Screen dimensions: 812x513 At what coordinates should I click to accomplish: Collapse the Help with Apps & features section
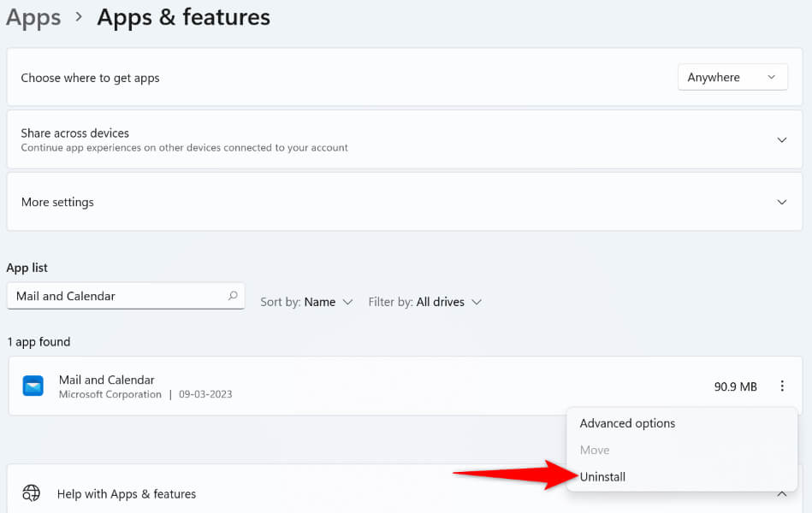[x=781, y=493]
